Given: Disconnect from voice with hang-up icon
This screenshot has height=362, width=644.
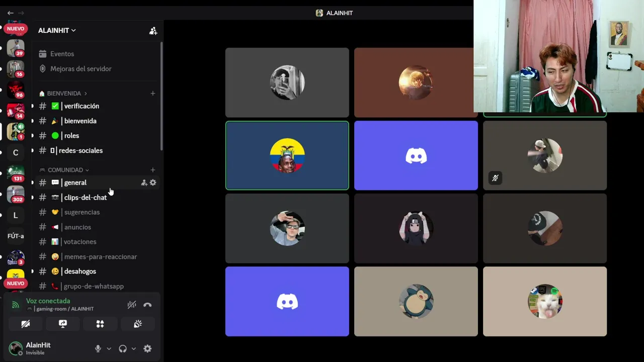Looking at the screenshot, I should point(147,305).
